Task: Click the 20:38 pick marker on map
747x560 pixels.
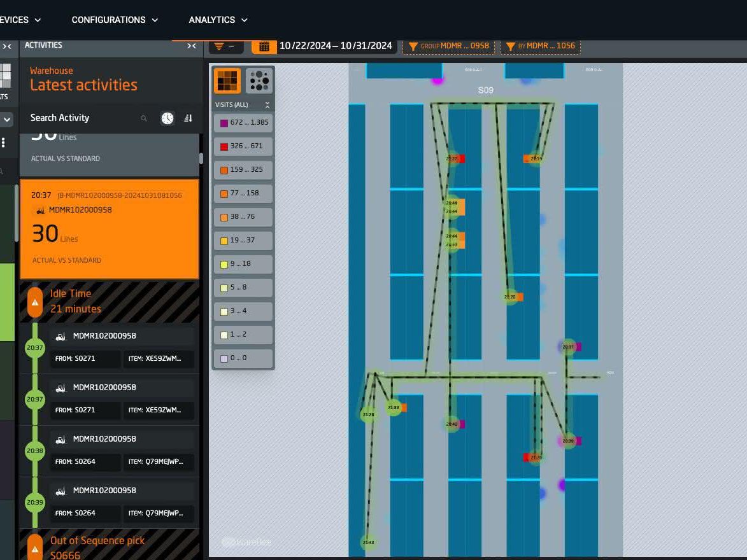Action: (568, 441)
